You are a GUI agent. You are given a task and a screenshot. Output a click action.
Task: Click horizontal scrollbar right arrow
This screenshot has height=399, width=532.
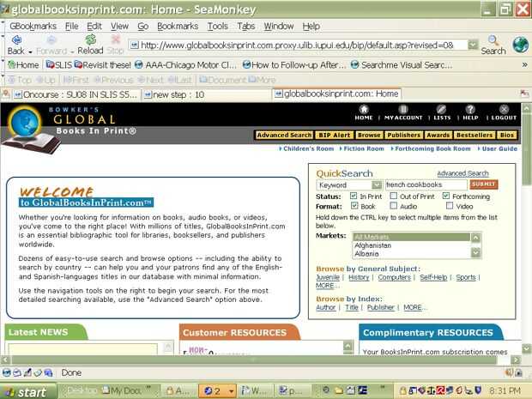tap(516, 360)
